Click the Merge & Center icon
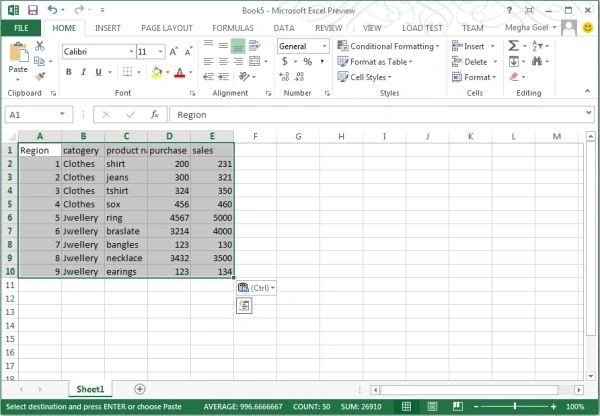Screen dimensions: 600x416 255,61
